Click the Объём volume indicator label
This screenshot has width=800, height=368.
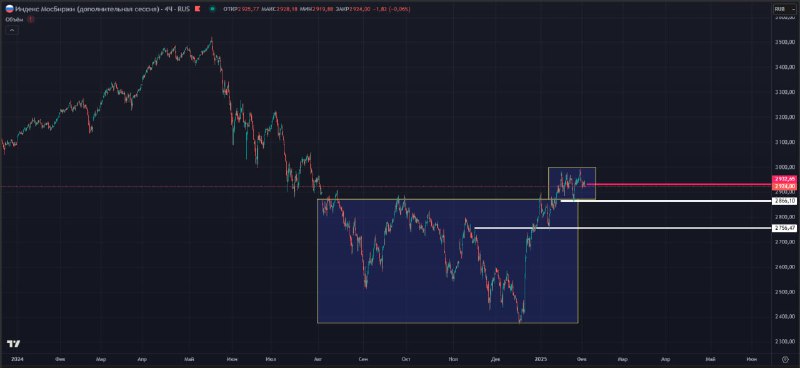pyautogui.click(x=14, y=19)
